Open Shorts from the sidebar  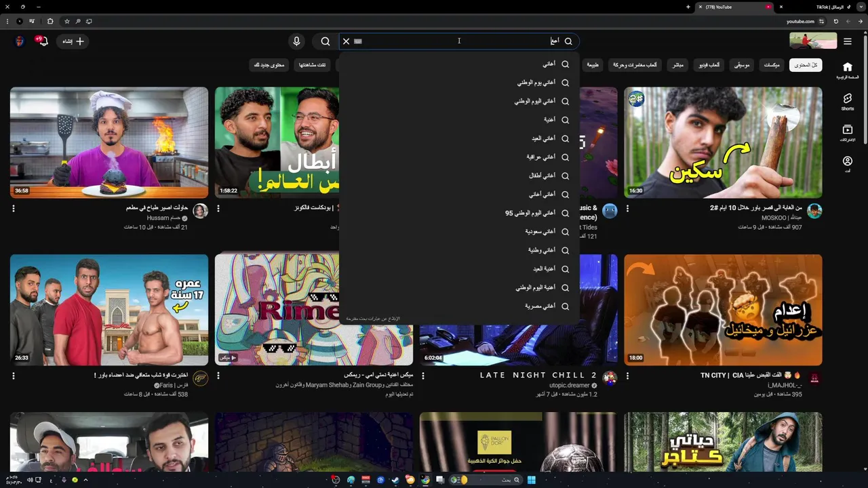point(847,102)
